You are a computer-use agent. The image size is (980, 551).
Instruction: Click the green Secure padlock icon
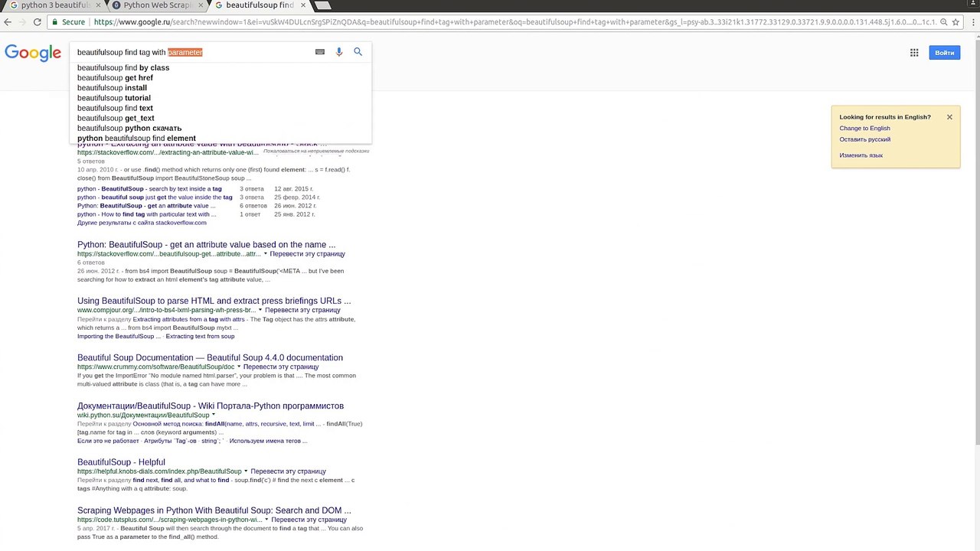[54, 22]
